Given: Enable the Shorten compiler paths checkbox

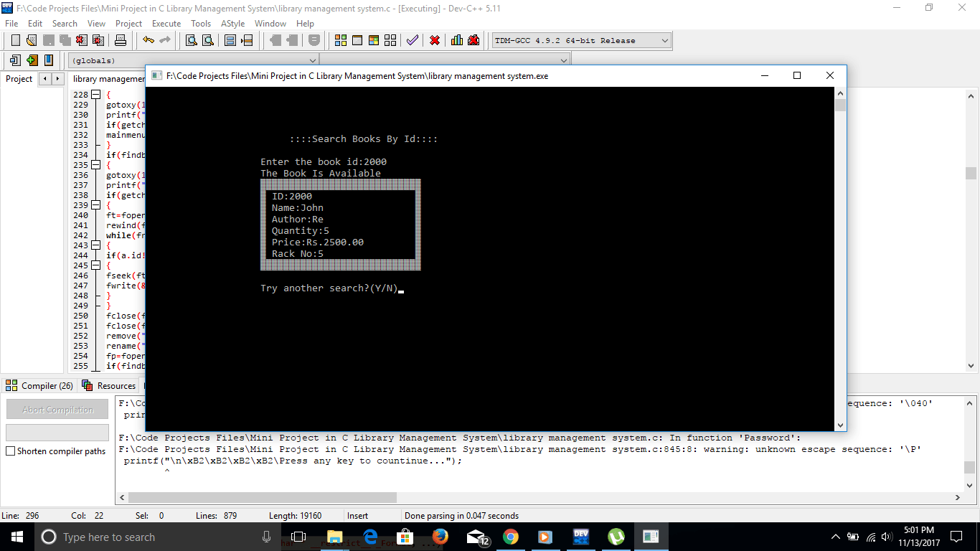Looking at the screenshot, I should [x=9, y=451].
